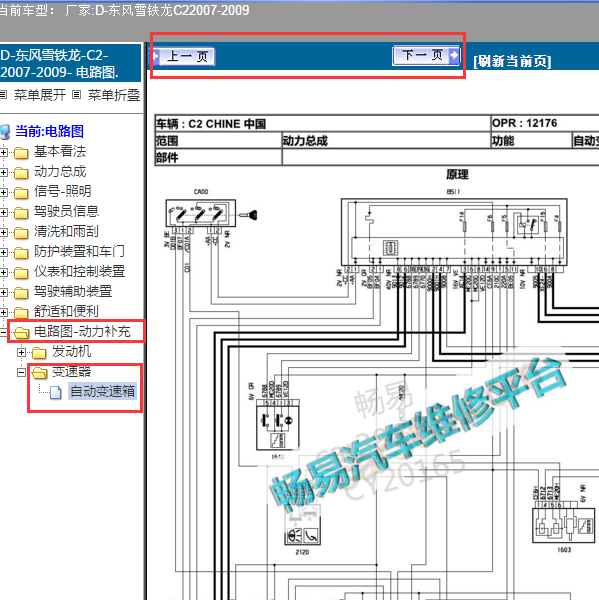This screenshot has height=600, width=599.
Task: Open the 驾驶辅助装置 folder label
Action: [x=73, y=291]
